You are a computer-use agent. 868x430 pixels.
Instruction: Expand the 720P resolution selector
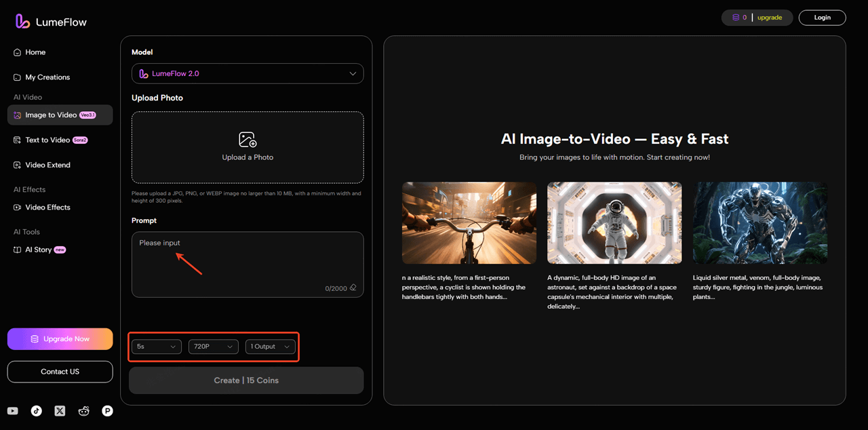213,346
